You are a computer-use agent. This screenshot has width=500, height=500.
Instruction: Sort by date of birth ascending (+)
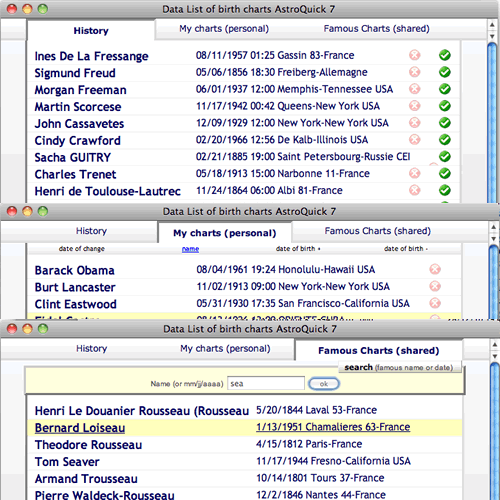298,249
